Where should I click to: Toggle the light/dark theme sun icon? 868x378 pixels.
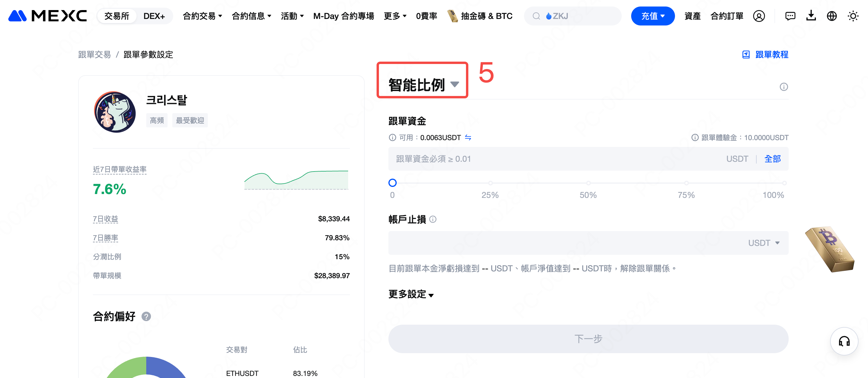(853, 16)
